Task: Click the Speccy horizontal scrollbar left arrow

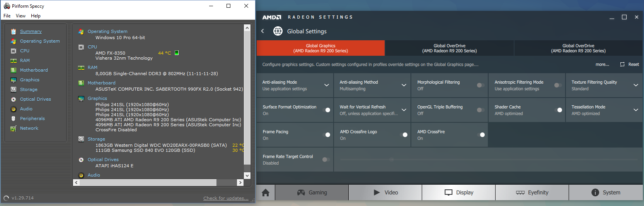Action: pyautogui.click(x=76, y=182)
